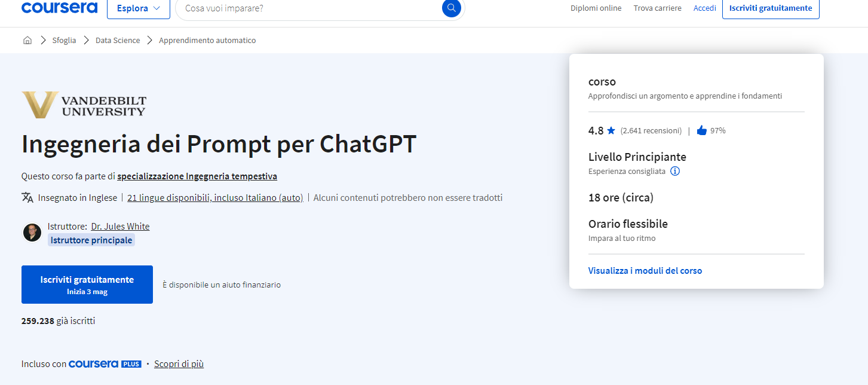Click the info icon next to Esperienza consigliata
The image size is (868, 385).
coord(675,171)
